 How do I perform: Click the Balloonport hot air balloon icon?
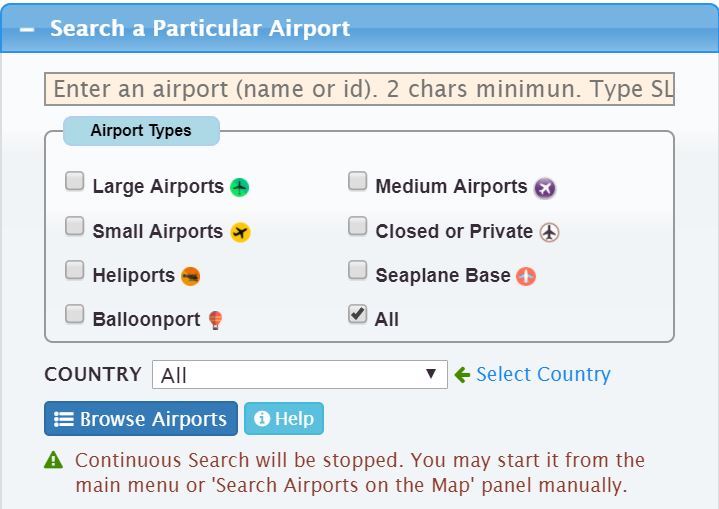point(215,320)
